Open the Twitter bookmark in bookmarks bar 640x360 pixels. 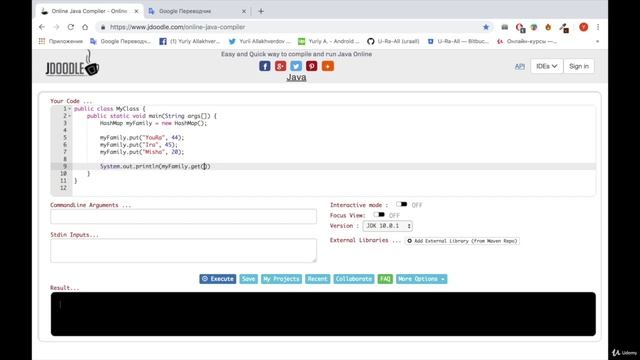pyautogui.click(x=260, y=41)
